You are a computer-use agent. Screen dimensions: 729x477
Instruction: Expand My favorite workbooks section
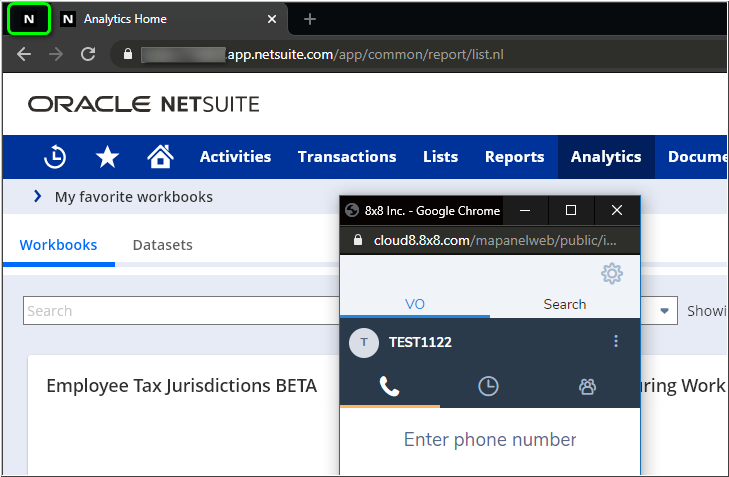tap(38, 197)
